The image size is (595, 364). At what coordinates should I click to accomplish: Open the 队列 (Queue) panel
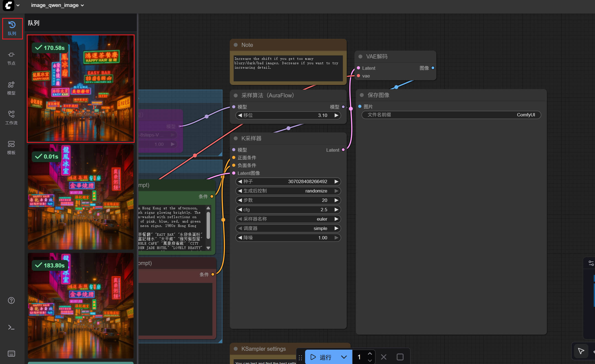[12, 28]
